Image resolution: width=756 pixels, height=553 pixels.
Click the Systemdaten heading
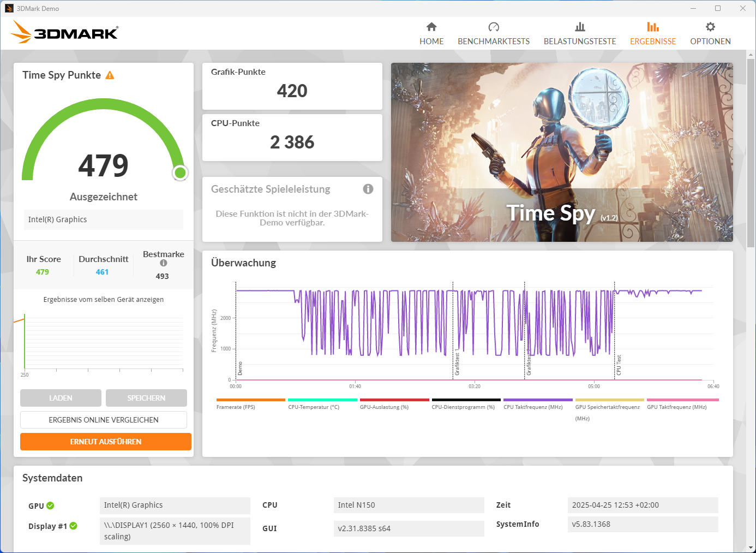[52, 478]
